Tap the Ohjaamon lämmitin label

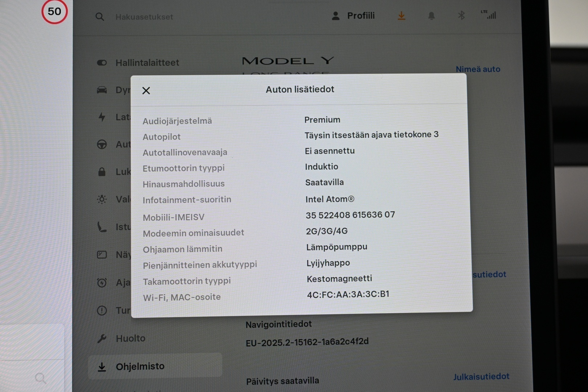(x=183, y=249)
